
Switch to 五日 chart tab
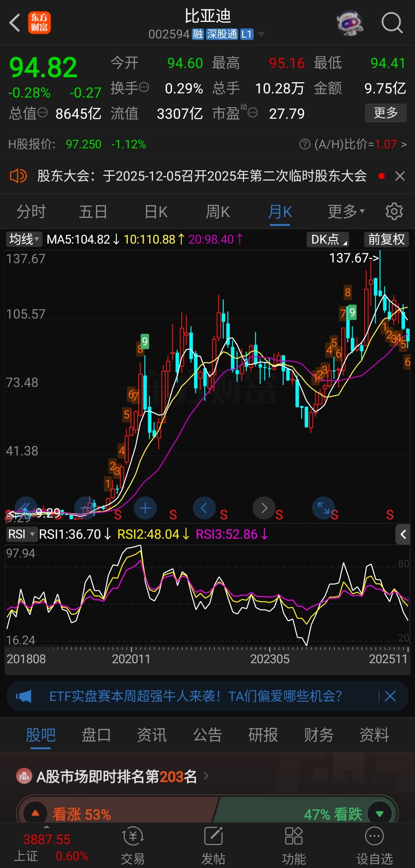point(93,211)
